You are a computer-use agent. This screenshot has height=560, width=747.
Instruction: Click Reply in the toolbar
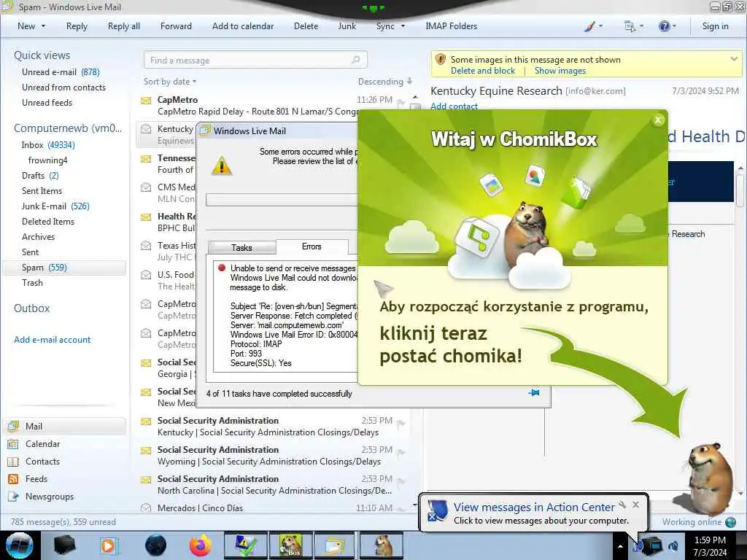tap(77, 26)
